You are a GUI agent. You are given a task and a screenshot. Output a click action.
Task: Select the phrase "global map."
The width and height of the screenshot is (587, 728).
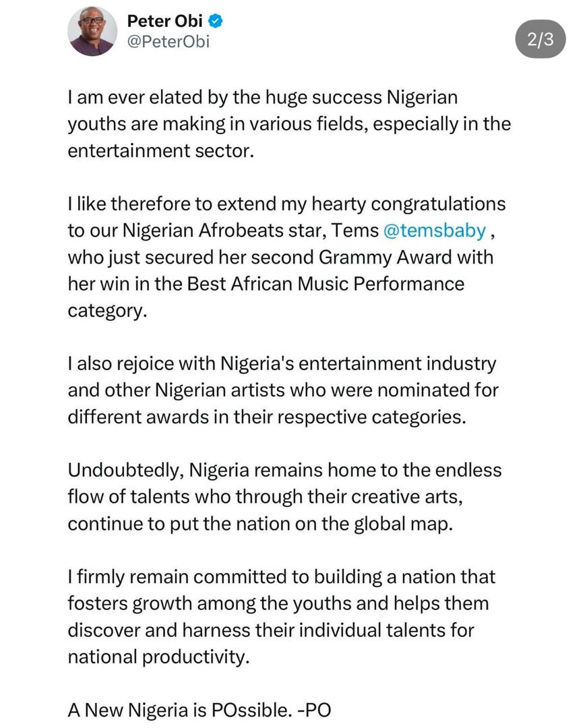pos(403,524)
